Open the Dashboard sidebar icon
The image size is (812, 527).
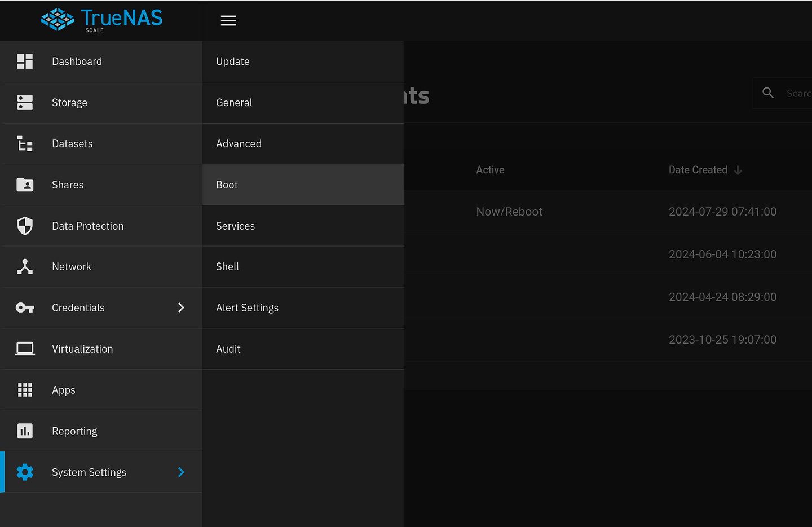click(25, 61)
